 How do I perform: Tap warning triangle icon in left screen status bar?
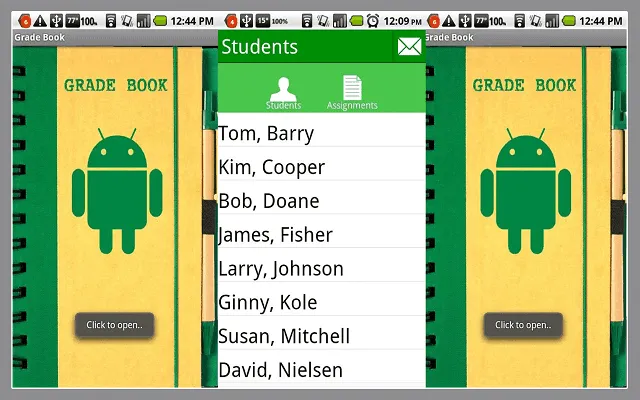coord(40,21)
